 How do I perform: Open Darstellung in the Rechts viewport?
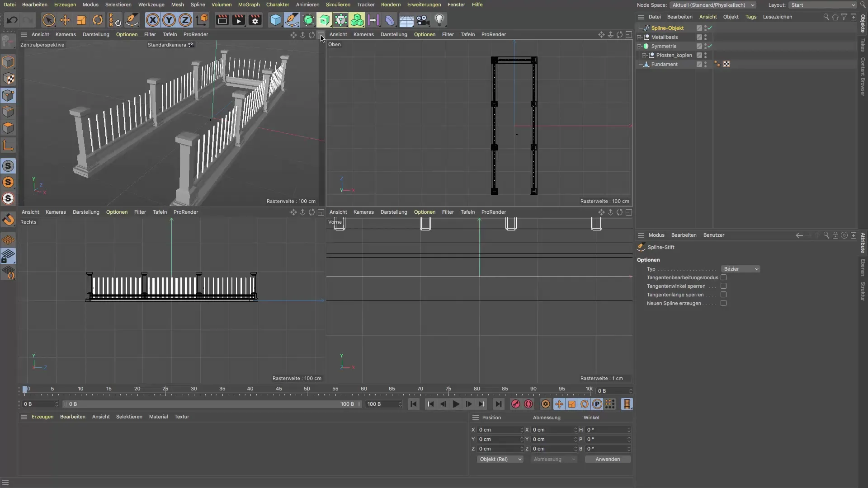pyautogui.click(x=86, y=212)
